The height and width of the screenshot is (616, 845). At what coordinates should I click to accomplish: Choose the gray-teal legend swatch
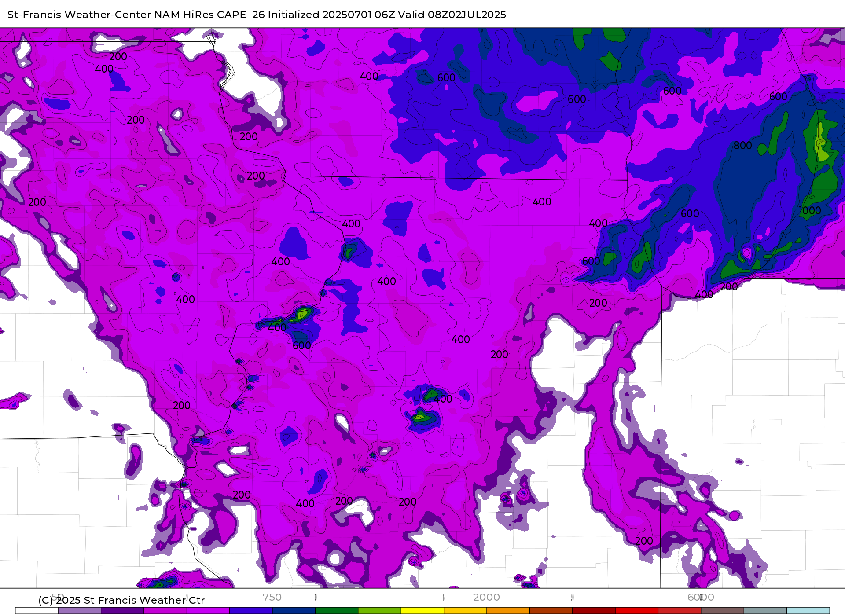765,611
